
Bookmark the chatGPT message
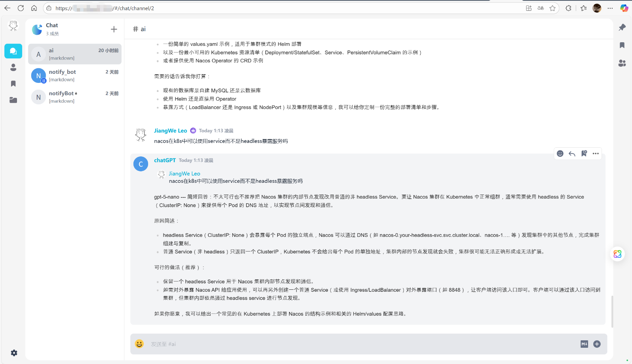pos(584,154)
